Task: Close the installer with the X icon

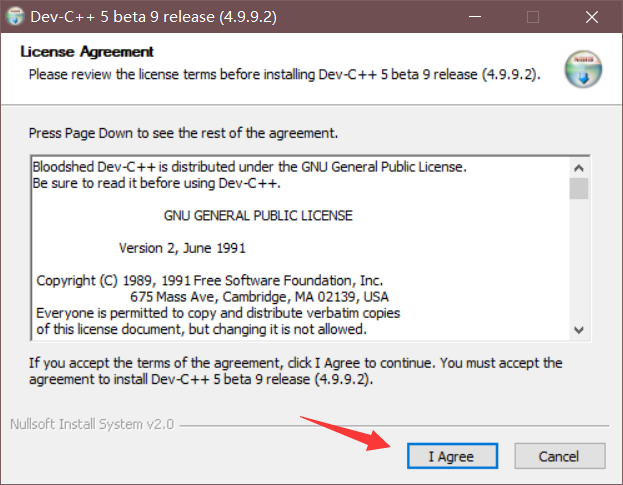Action: pyautogui.click(x=592, y=17)
